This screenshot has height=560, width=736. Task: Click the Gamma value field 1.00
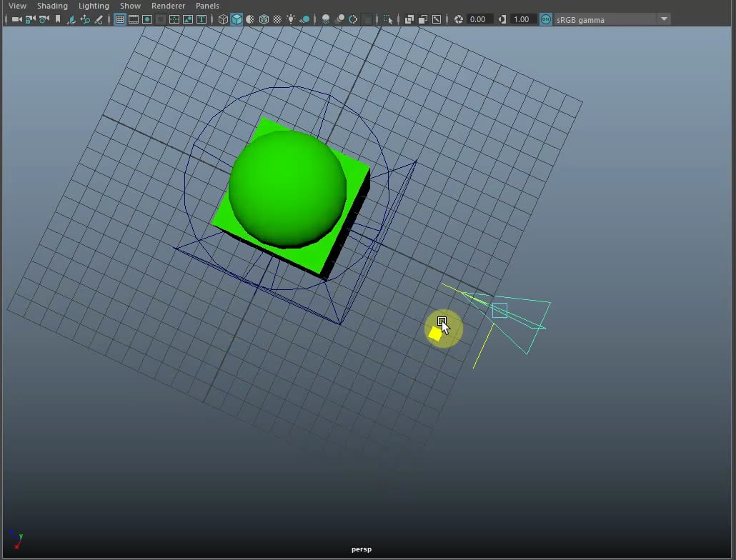522,19
